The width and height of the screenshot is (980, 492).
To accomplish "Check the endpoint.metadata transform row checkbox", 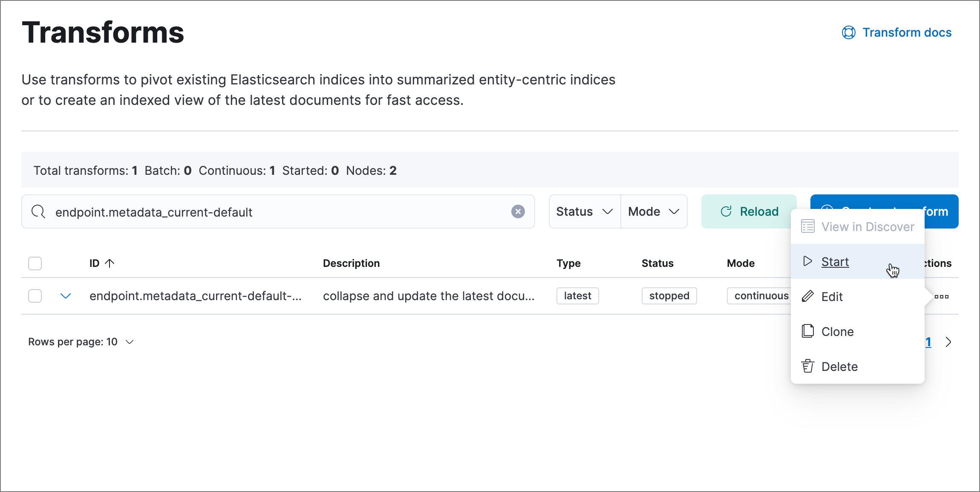I will tap(35, 296).
